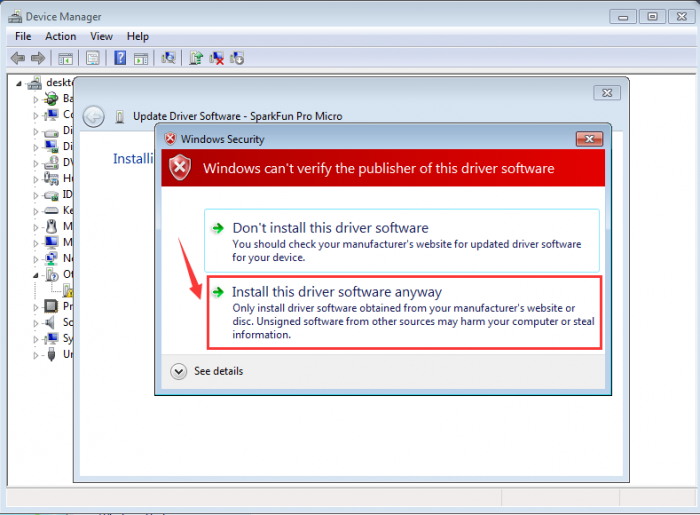Click the Back arrow in Device Manager toolbar
The height and width of the screenshot is (515, 700).
[18, 58]
